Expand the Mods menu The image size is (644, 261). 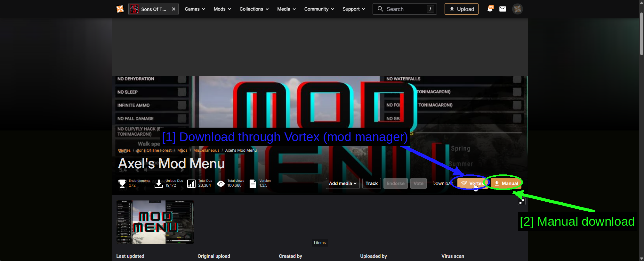pos(222,9)
